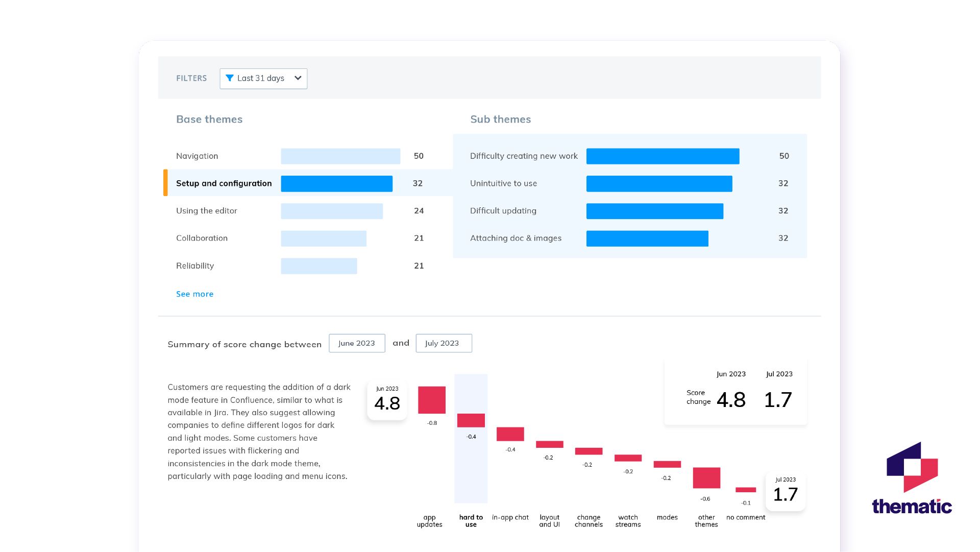
Task: Open the July 2023 date selector
Action: [444, 344]
